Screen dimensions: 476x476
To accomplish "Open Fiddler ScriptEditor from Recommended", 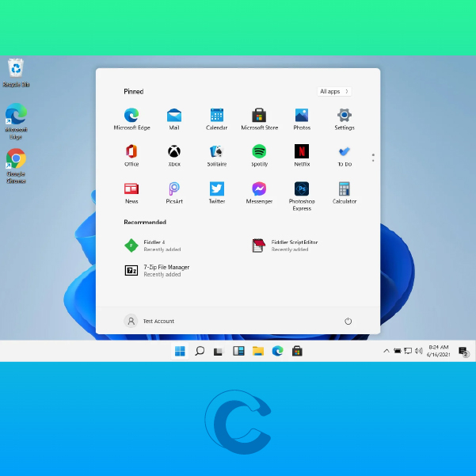I will [x=285, y=246].
